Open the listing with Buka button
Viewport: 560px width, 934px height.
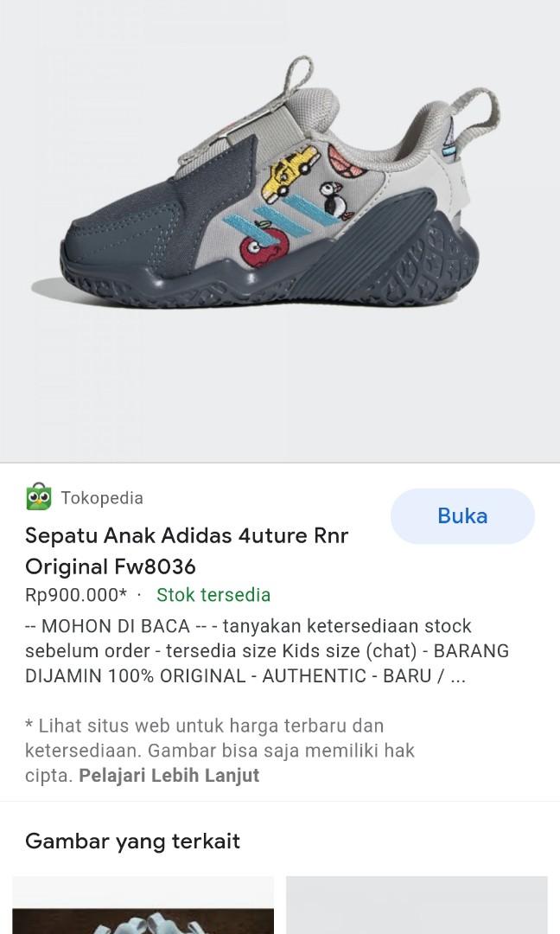pos(462,515)
